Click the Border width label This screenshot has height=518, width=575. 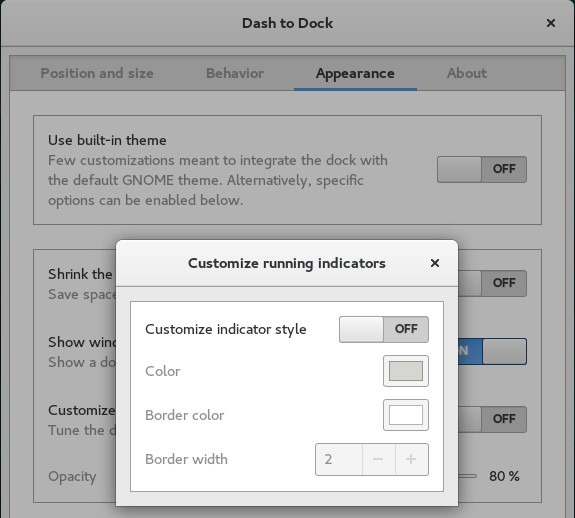[186, 459]
